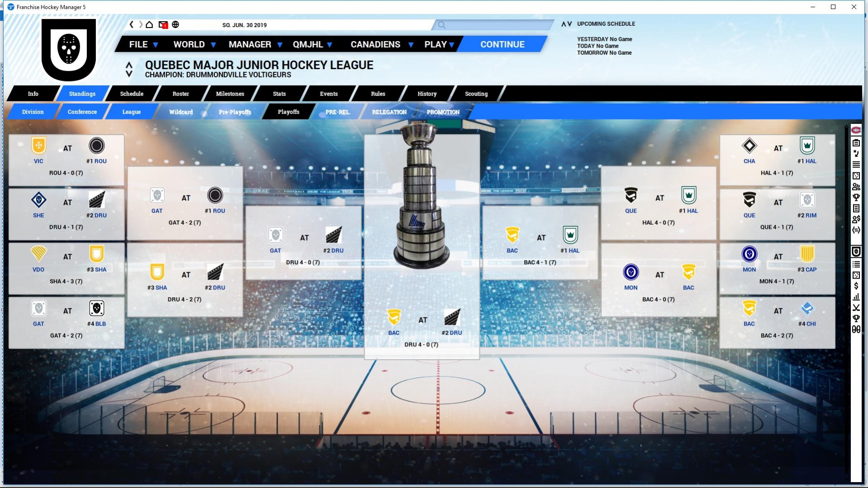868x488 pixels.
Task: Open the dollar sign finances icon in sidebar
Action: 856,286
